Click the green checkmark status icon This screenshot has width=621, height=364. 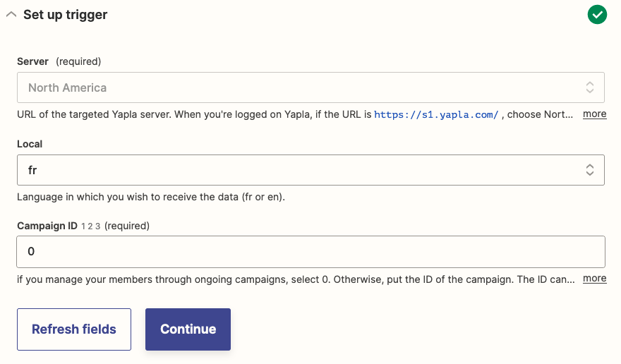pyautogui.click(x=597, y=15)
